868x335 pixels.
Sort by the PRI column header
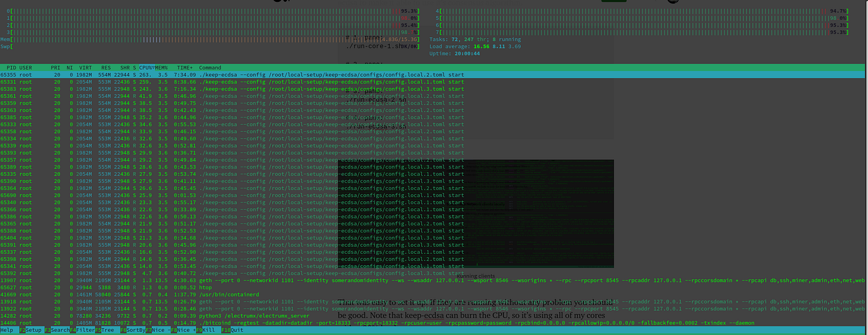[56, 67]
